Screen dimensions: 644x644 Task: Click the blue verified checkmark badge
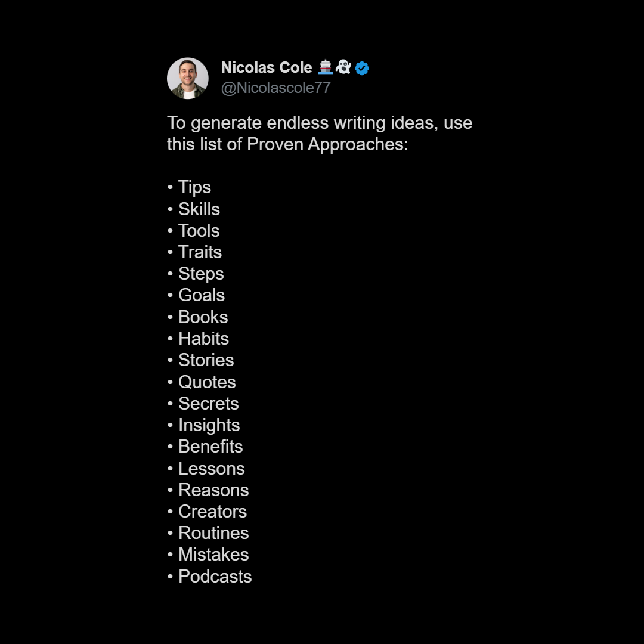(362, 68)
